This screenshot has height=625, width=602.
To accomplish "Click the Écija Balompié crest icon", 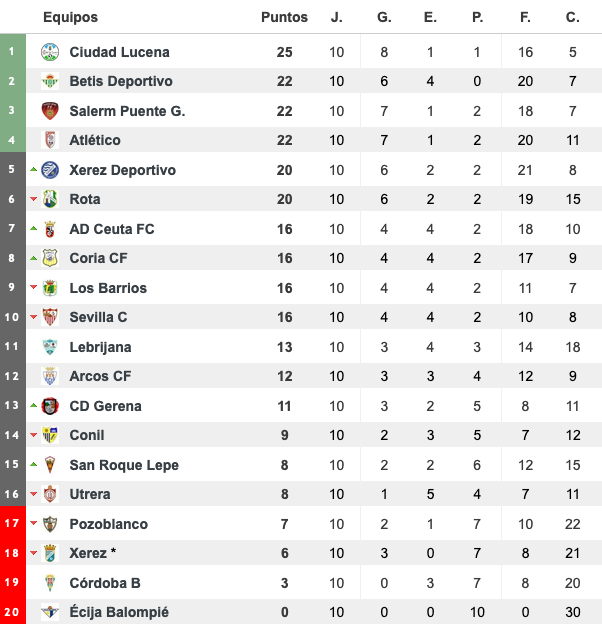I will point(50,612).
